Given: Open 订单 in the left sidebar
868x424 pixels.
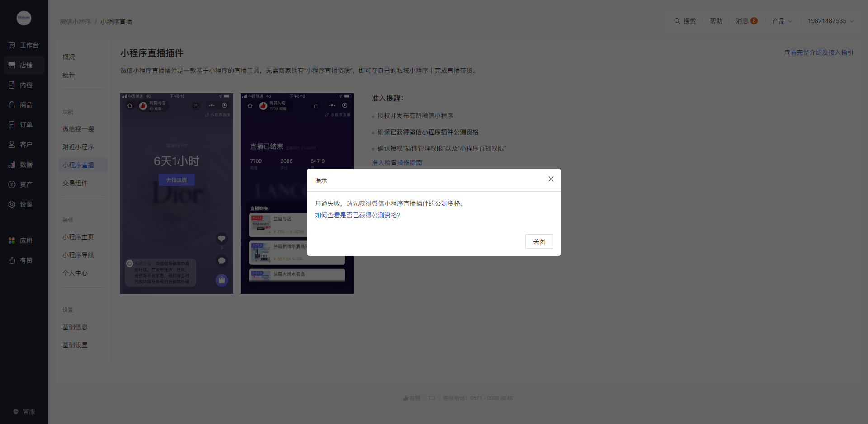Looking at the screenshot, I should coord(24,125).
